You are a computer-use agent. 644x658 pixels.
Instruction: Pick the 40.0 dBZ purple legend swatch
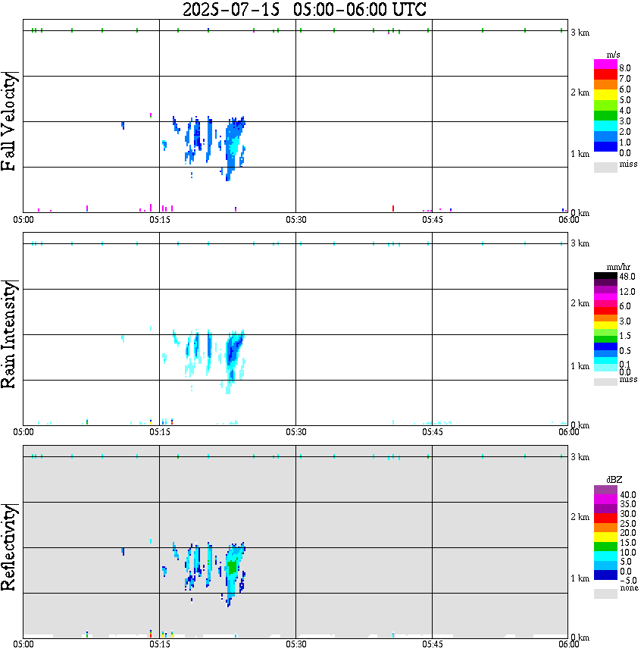[605, 490]
